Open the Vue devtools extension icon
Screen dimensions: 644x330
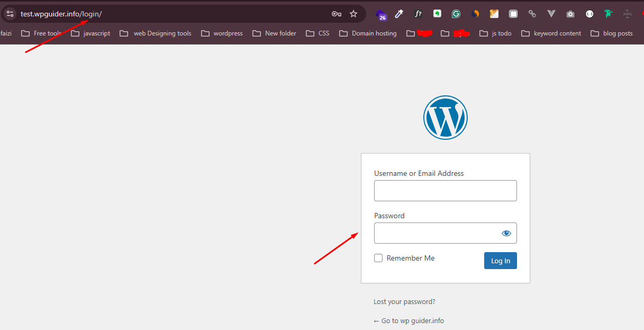point(551,14)
